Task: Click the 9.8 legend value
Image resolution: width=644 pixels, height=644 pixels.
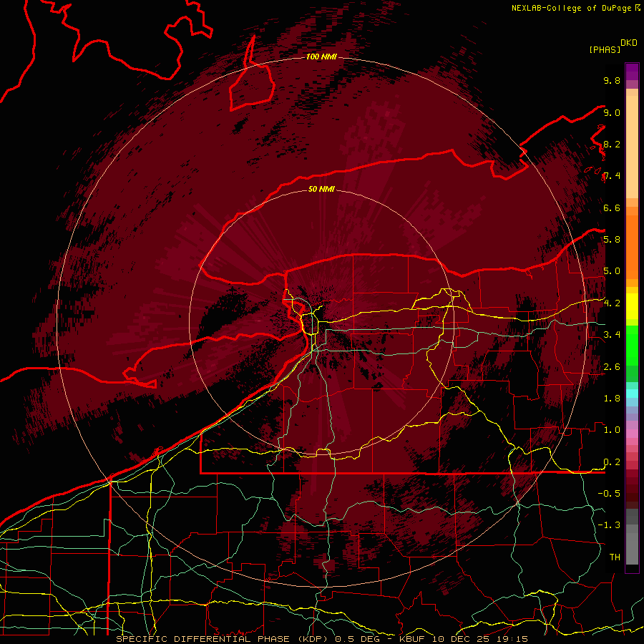Action: coord(612,80)
